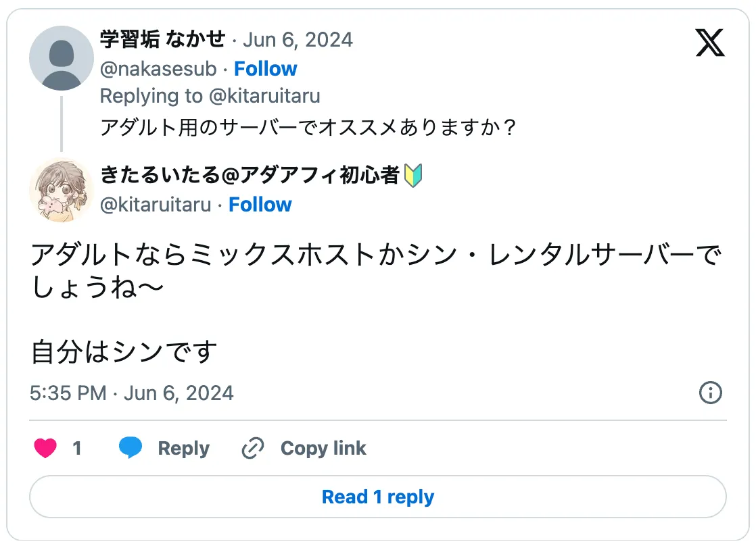Click the X logo icon

coord(710,43)
